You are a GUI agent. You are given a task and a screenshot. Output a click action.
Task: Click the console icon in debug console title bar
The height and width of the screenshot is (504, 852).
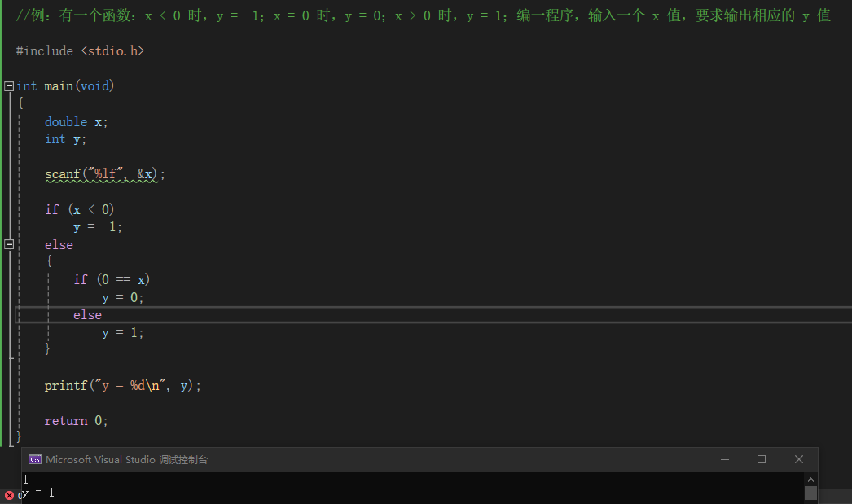click(x=35, y=460)
